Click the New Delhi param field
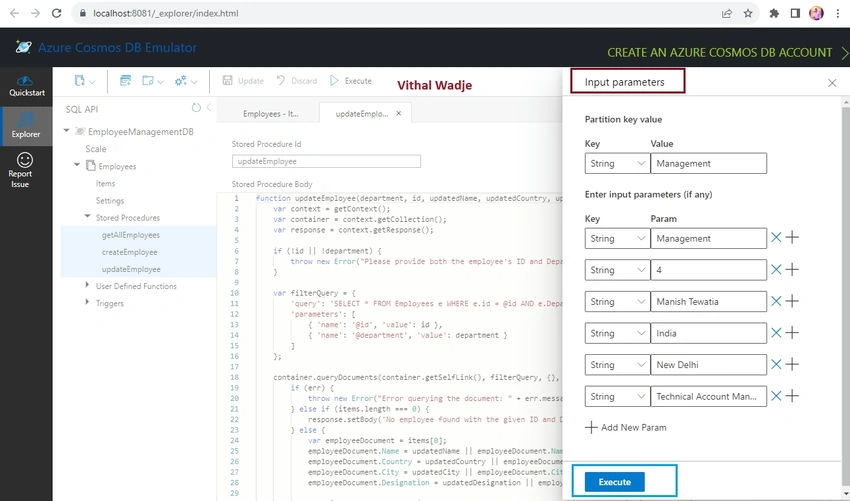850x501 pixels. pos(709,365)
